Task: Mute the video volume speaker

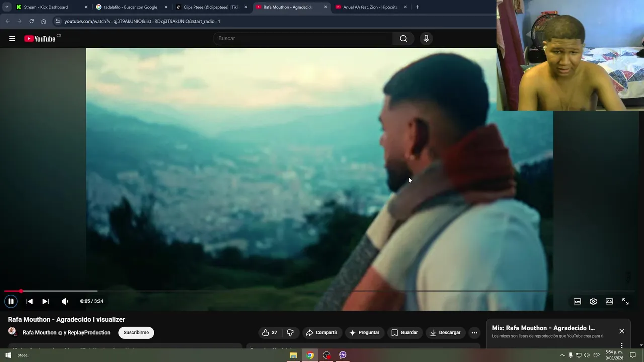Action: [x=65, y=301]
